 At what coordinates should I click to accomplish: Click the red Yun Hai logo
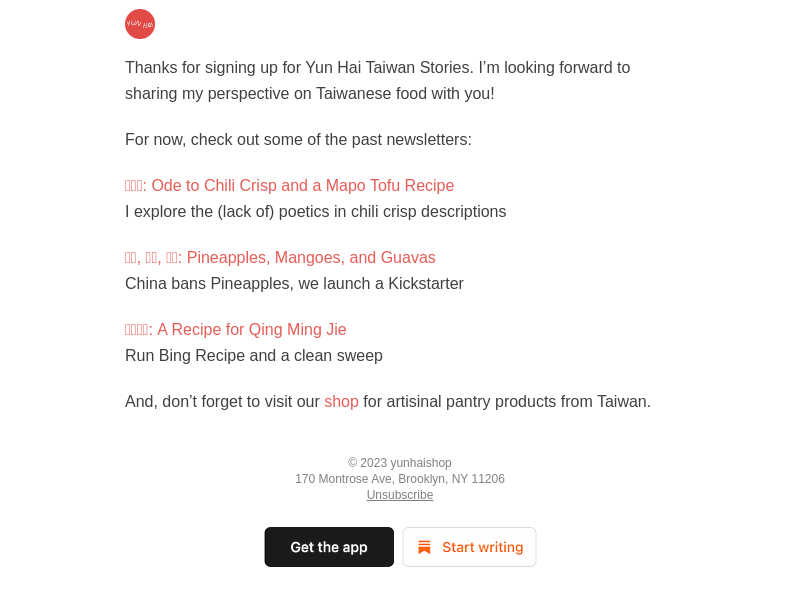tap(140, 24)
